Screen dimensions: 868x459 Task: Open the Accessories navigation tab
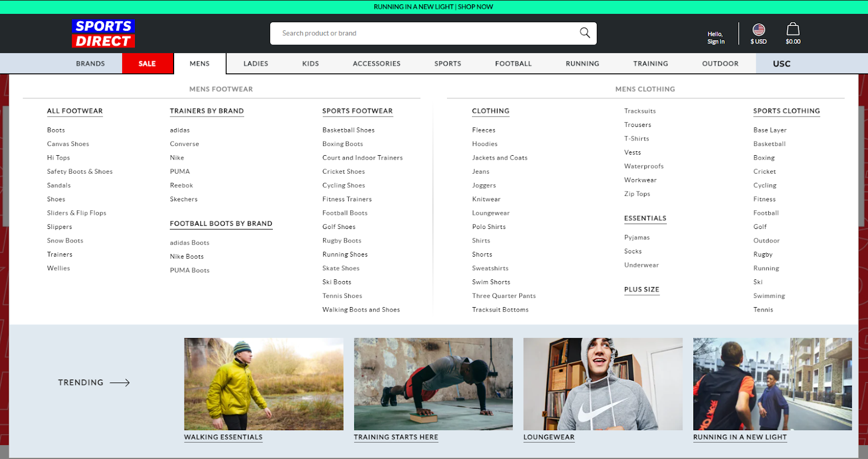tap(376, 63)
